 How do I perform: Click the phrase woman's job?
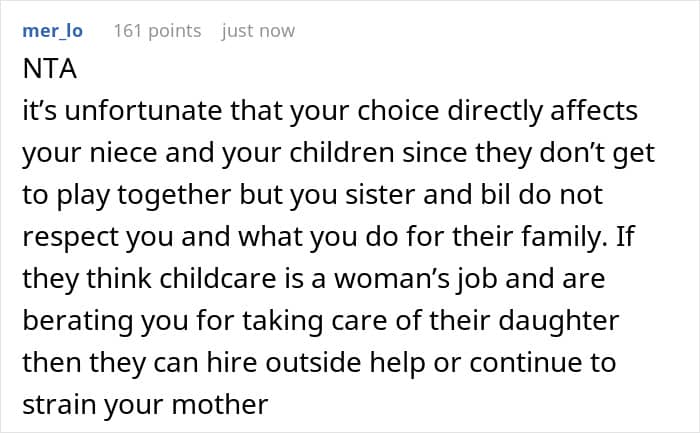click(x=416, y=279)
